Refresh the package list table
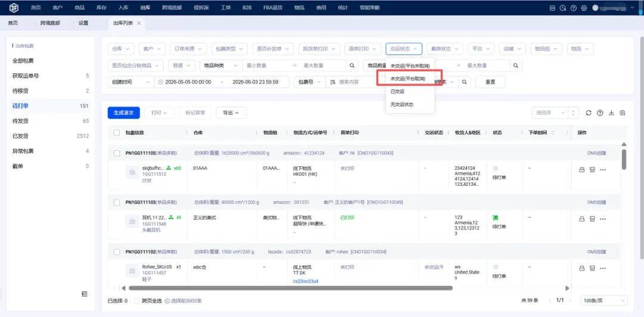This screenshot has width=644, height=317. click(x=589, y=113)
